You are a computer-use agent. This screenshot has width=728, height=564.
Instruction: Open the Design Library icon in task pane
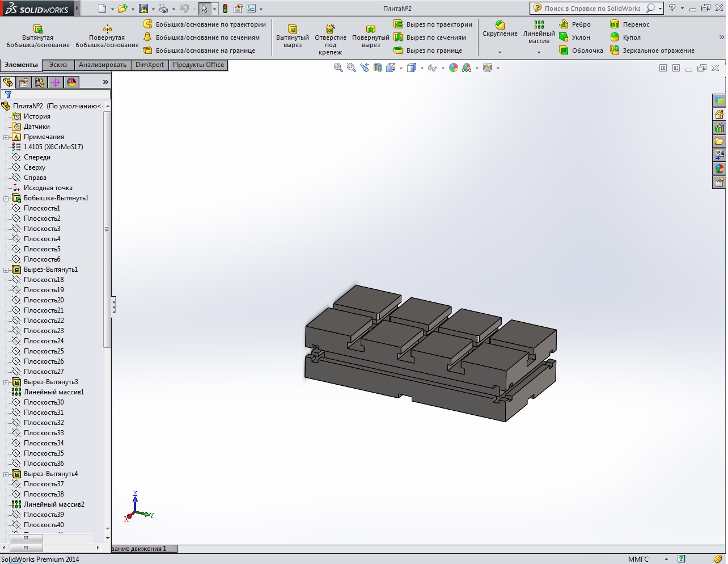coord(719,128)
